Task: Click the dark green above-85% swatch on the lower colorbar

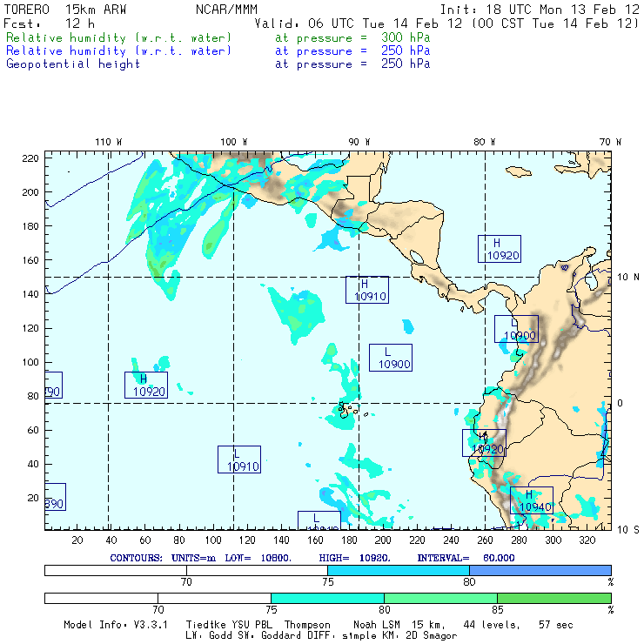Action: point(554,598)
